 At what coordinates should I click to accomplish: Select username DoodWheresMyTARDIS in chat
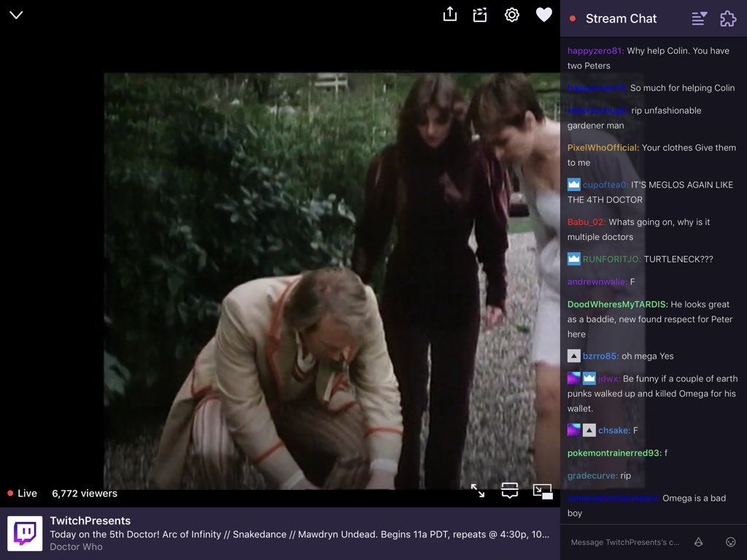tap(617, 304)
